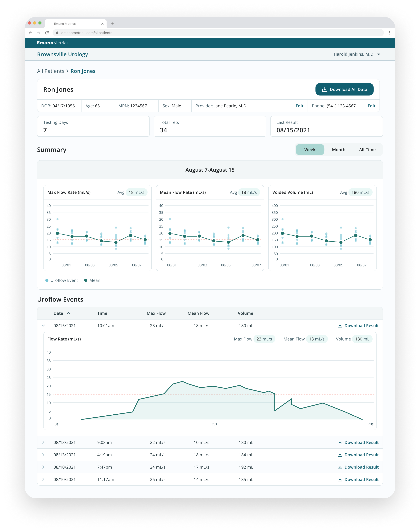Expand the 08/13/2021 4:19am event row
420x531 pixels.
43,455
